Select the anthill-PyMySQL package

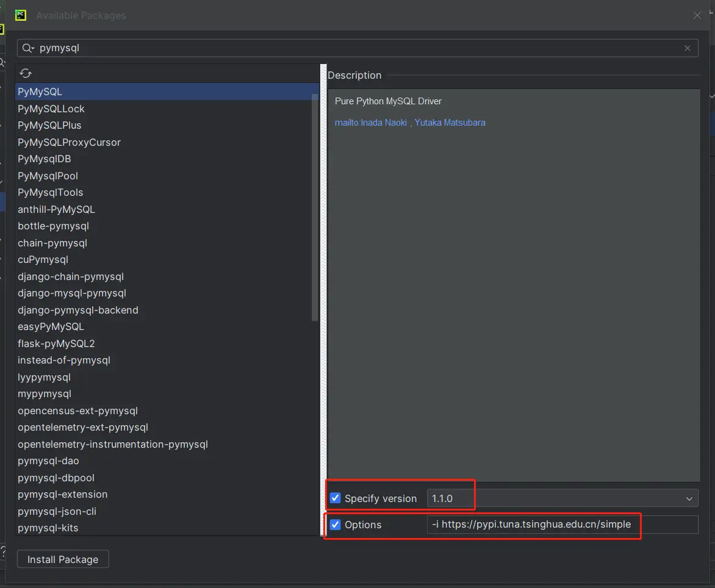pyautogui.click(x=167, y=209)
